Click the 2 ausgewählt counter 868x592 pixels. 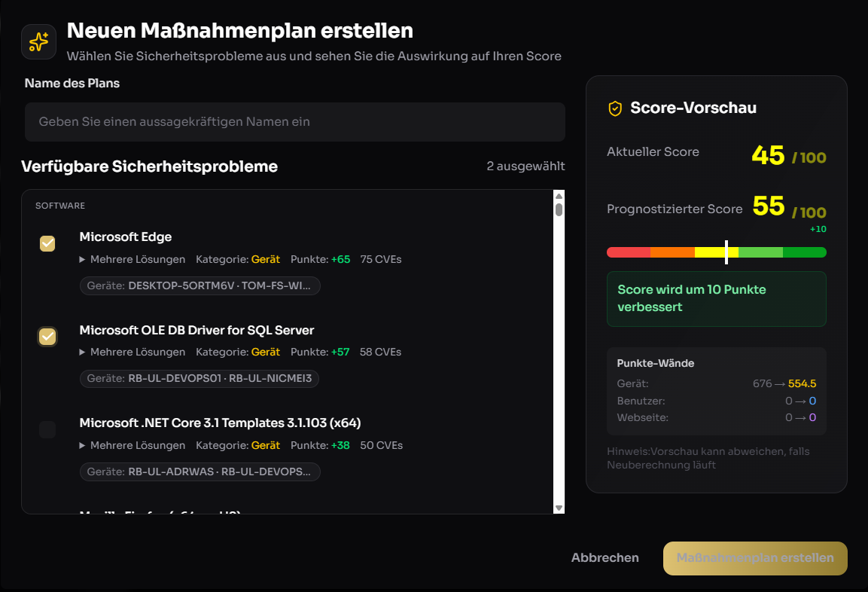pyautogui.click(x=526, y=166)
